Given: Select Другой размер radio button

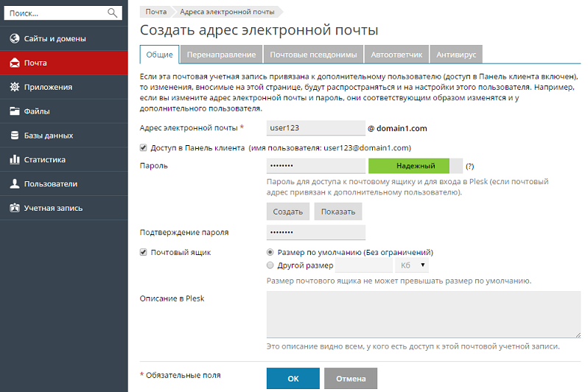Looking at the screenshot, I should [270, 265].
